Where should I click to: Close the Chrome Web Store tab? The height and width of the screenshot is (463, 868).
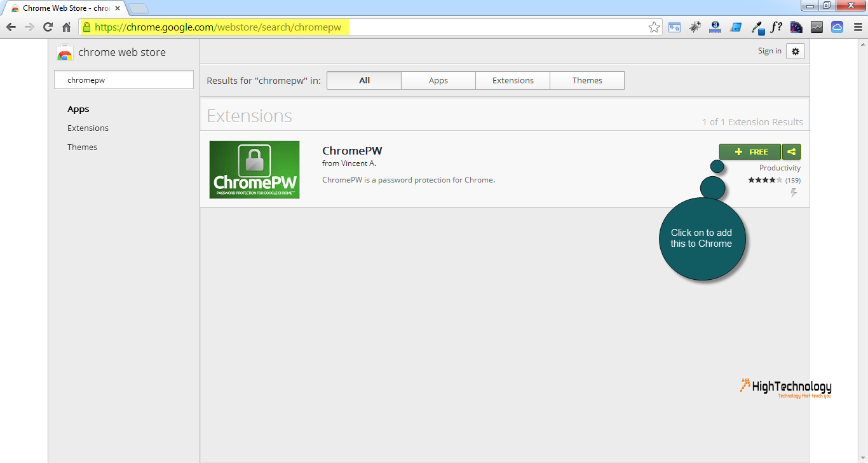118,8
